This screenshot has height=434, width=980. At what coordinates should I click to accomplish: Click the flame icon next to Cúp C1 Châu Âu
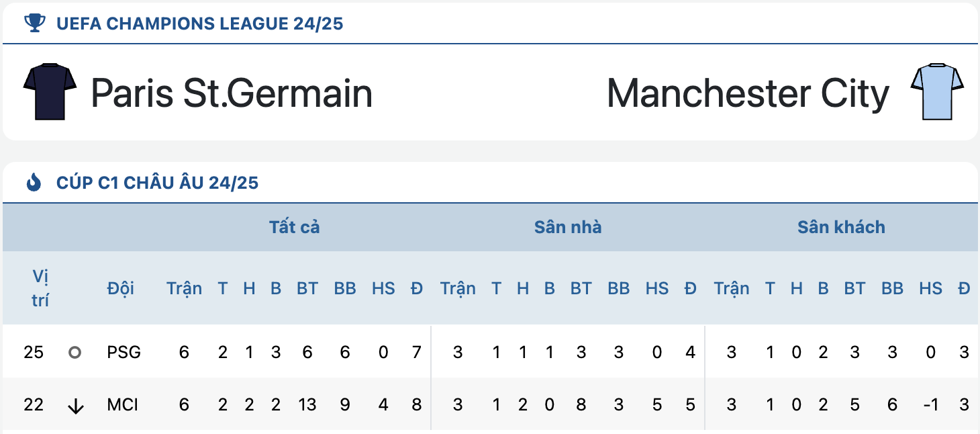pyautogui.click(x=34, y=182)
